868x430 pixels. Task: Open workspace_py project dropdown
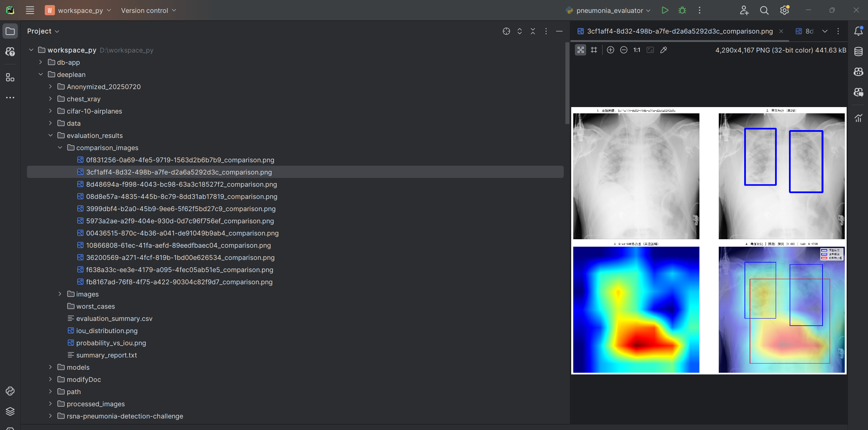(78, 10)
